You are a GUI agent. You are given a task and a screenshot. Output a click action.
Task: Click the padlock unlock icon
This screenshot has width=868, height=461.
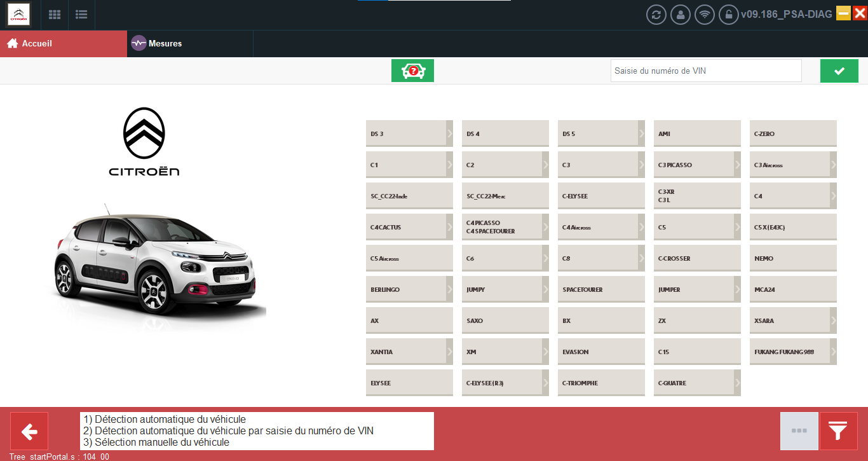(x=729, y=15)
